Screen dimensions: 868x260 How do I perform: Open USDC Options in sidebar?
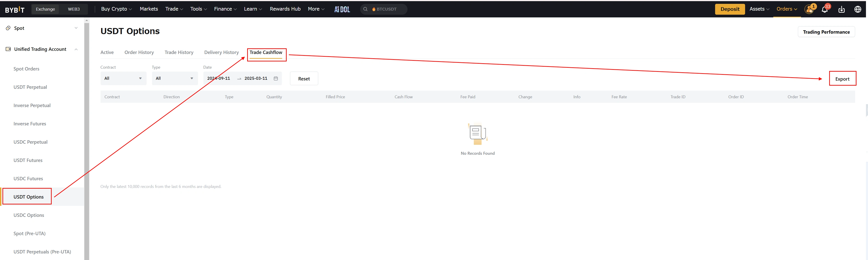29,215
